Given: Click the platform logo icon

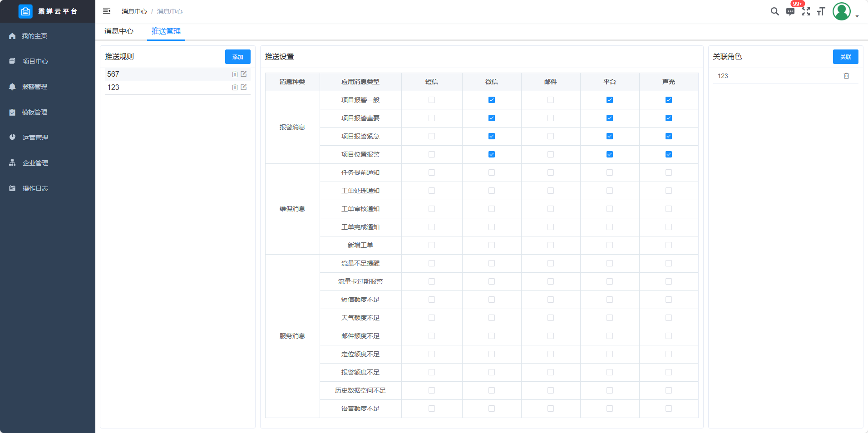Looking at the screenshot, I should (25, 11).
